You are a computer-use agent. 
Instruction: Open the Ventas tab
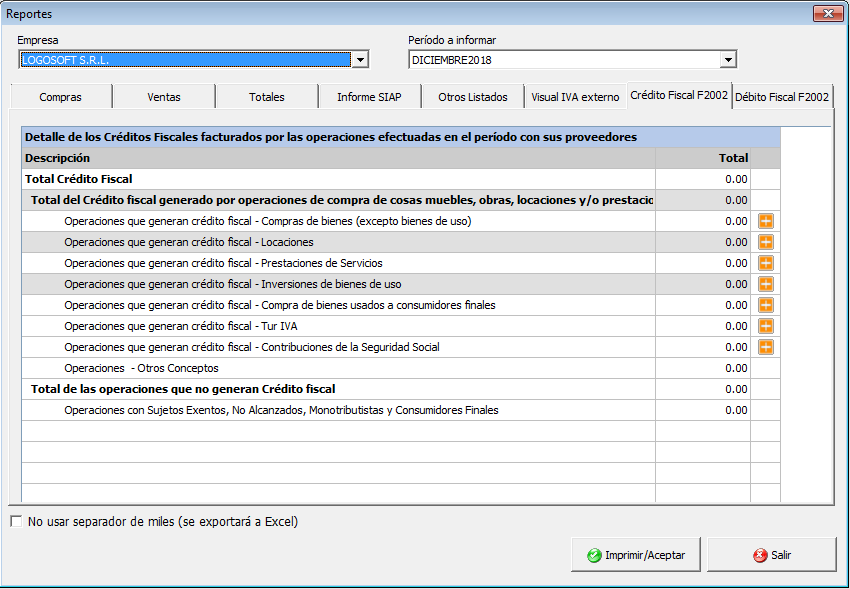(164, 97)
